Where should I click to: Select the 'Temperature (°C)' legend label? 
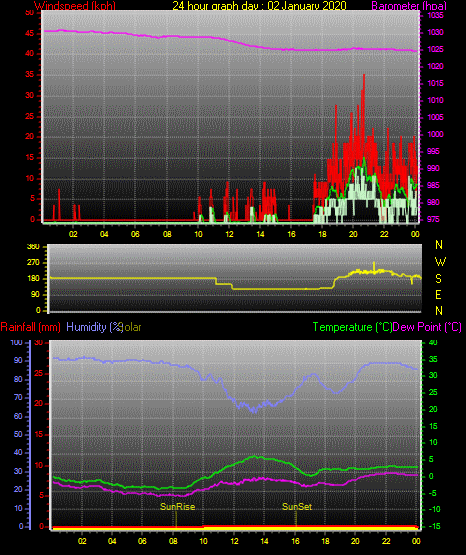point(352,327)
